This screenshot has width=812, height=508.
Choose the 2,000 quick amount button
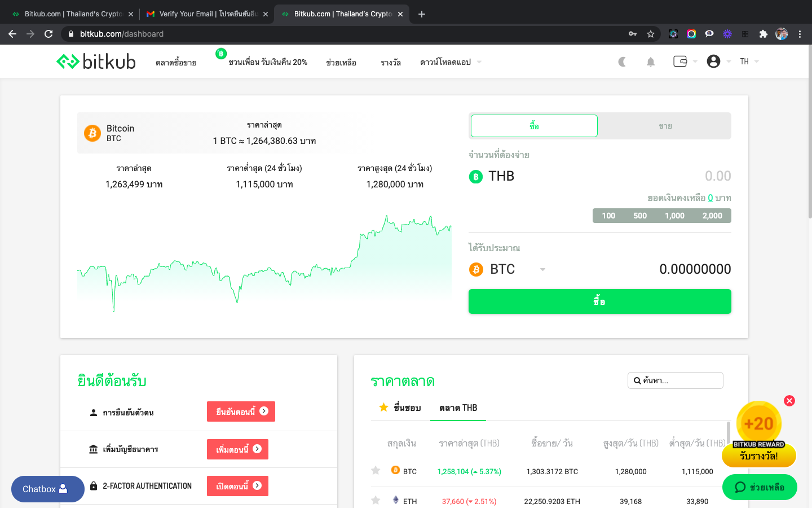712,216
